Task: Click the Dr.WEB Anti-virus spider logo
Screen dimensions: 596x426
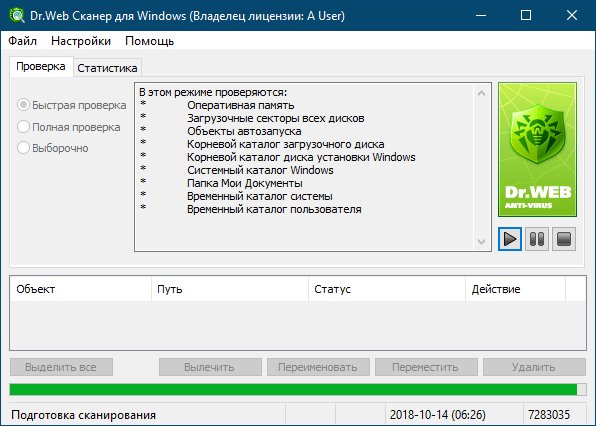Action: pyautogui.click(x=537, y=150)
